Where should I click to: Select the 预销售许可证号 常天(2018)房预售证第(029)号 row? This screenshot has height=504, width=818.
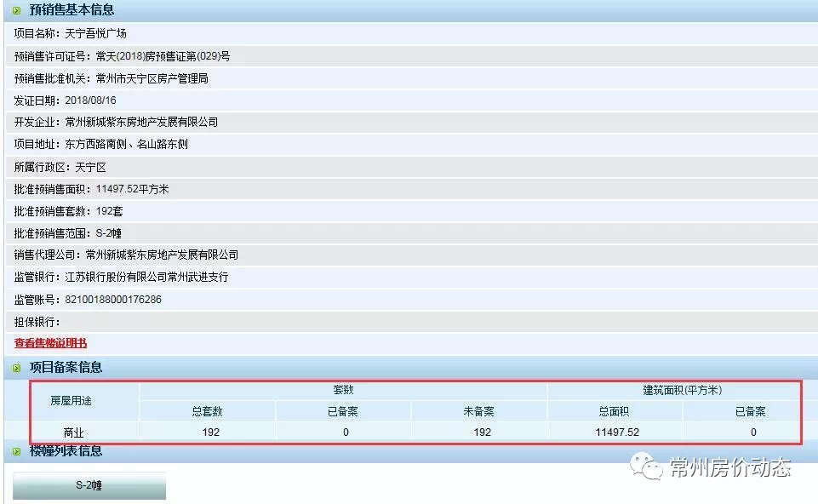pos(411,56)
